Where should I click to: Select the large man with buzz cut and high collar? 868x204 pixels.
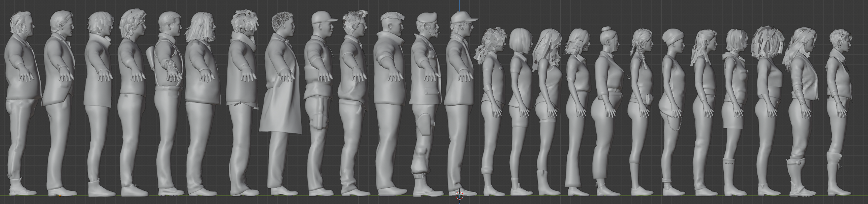391,103
